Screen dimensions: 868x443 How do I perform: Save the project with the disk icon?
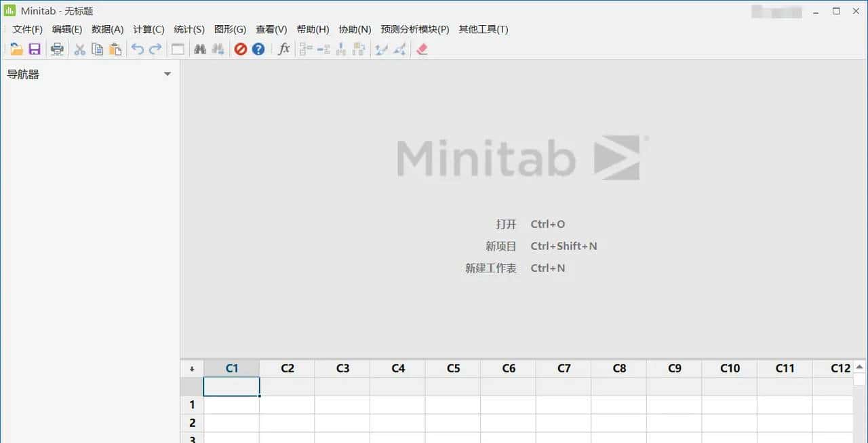(34, 48)
